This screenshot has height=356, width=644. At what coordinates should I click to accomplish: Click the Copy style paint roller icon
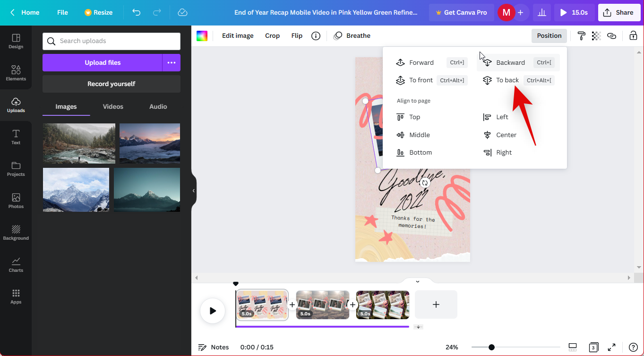tap(581, 35)
